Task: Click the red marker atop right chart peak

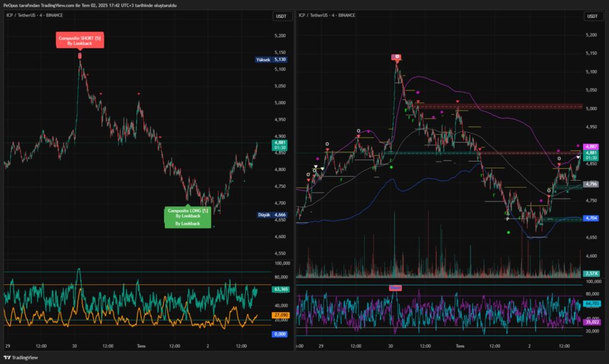Action: tap(397, 57)
